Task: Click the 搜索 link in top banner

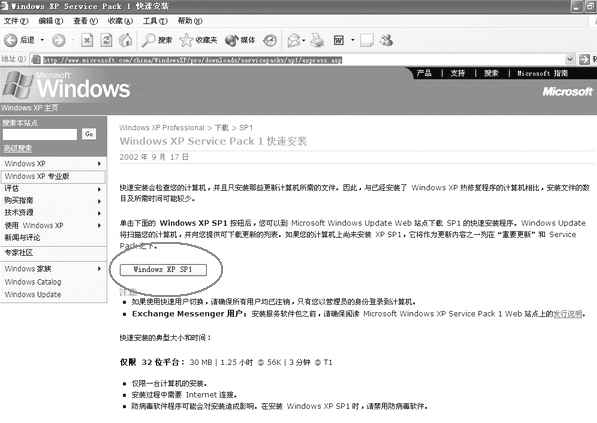Action: point(492,73)
